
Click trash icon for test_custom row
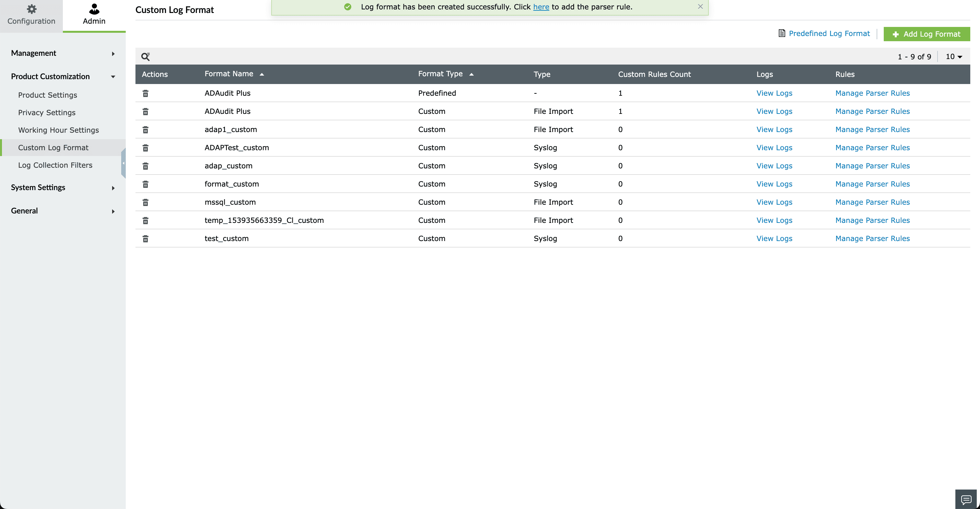(x=145, y=239)
